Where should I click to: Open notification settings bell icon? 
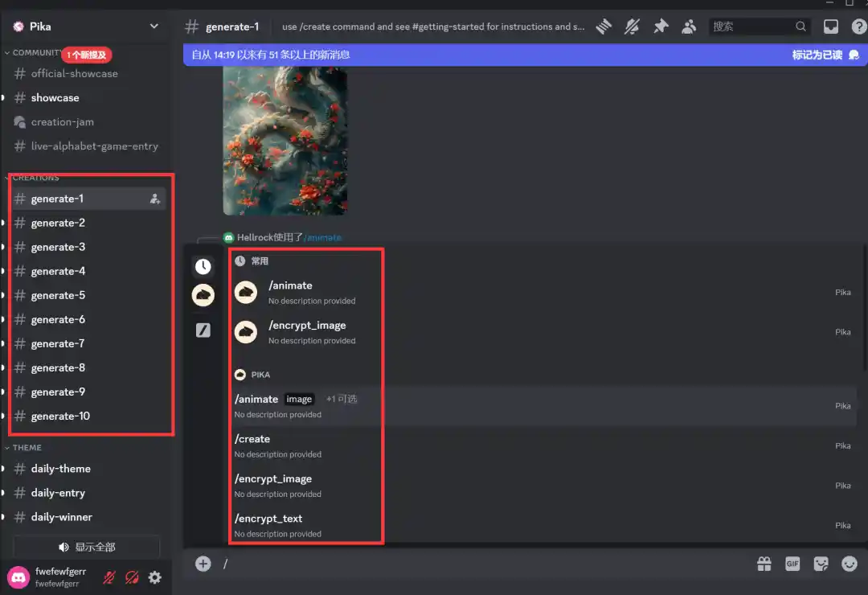(x=632, y=27)
